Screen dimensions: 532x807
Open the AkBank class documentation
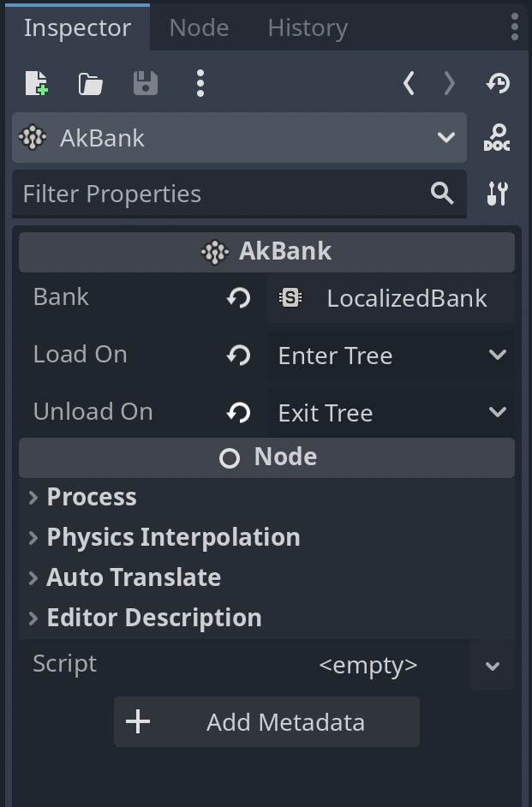click(x=495, y=137)
